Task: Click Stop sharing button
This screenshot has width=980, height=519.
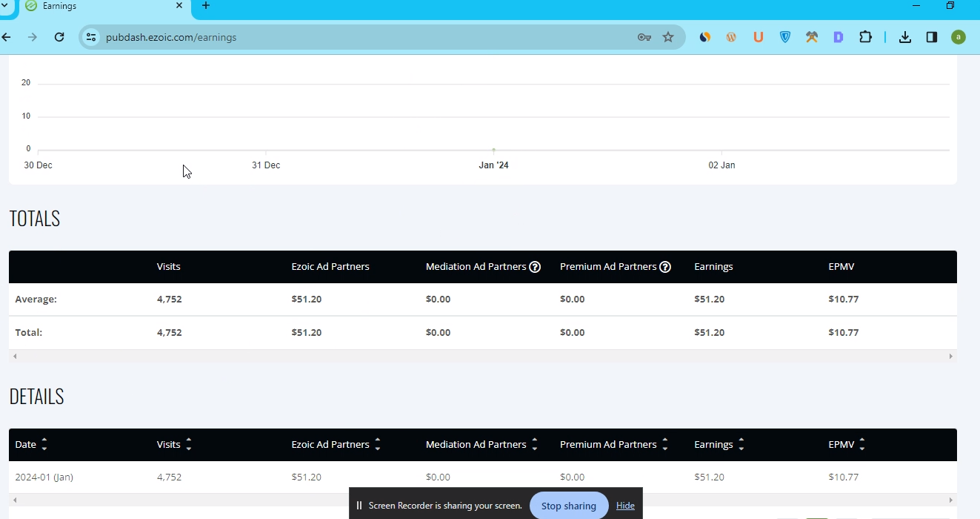Action: [x=569, y=506]
